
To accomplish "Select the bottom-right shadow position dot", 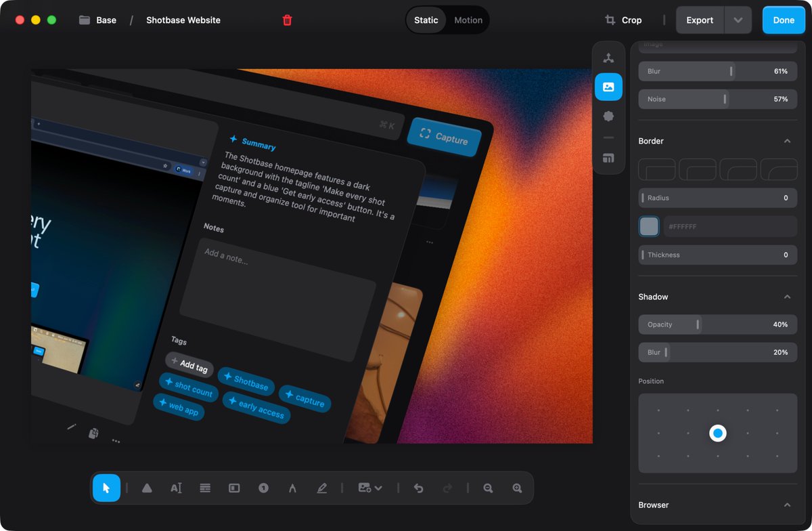I will 777,456.
